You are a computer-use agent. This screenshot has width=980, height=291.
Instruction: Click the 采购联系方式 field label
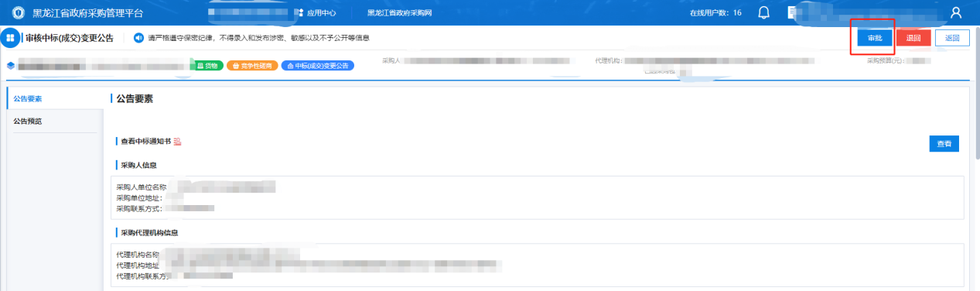(x=139, y=208)
